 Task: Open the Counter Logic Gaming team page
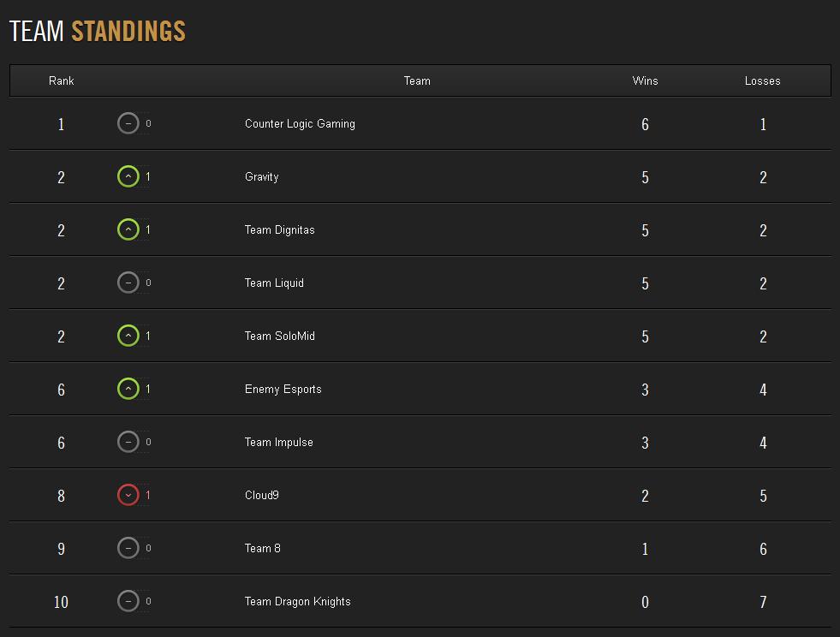coord(300,123)
